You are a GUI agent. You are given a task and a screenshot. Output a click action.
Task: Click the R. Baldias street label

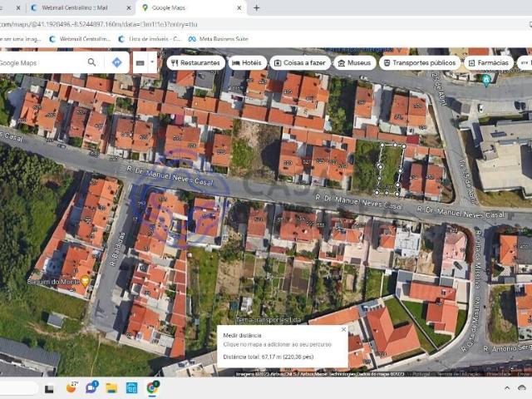coord(117,249)
